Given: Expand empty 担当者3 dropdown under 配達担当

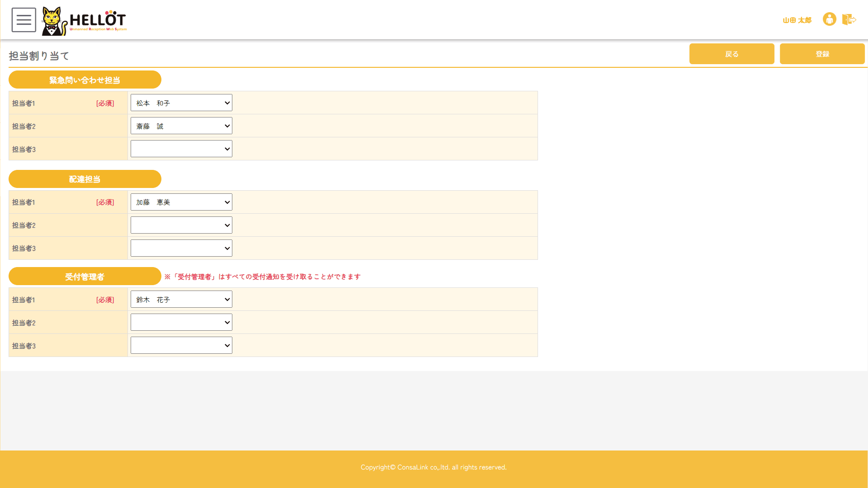Looking at the screenshot, I should (181, 249).
